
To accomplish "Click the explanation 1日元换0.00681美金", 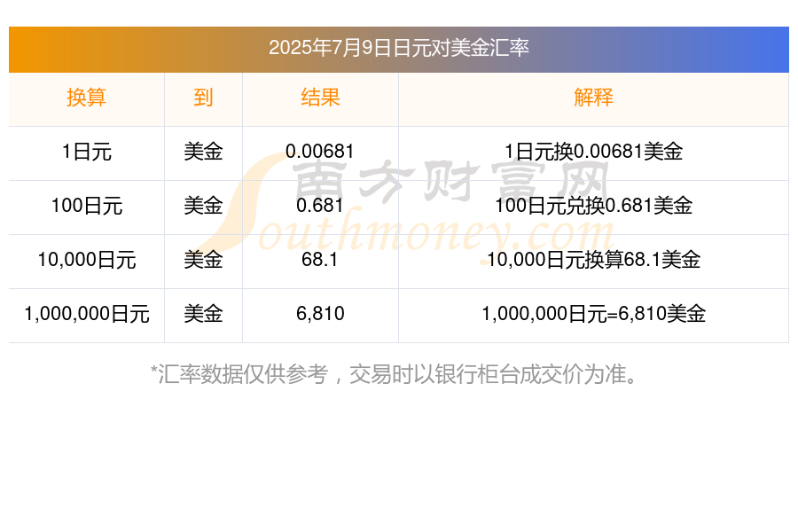I will pos(593,152).
